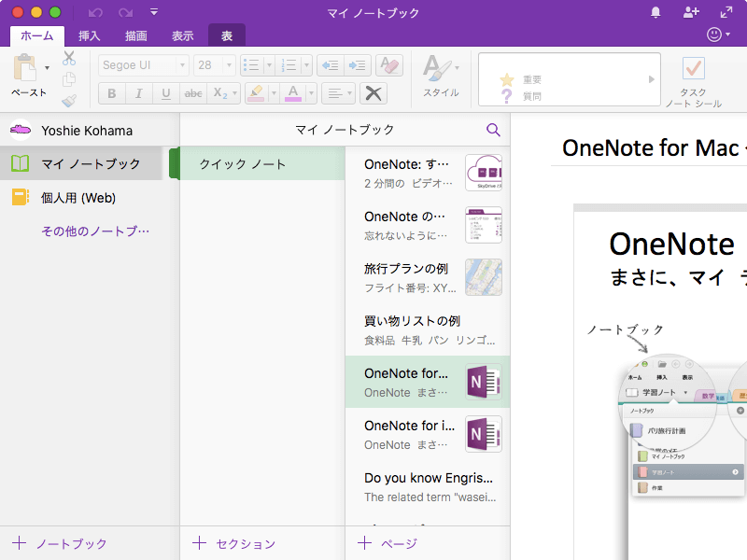Decrease indent with the outdent icon
Screen dimensions: 747x560
[330, 65]
